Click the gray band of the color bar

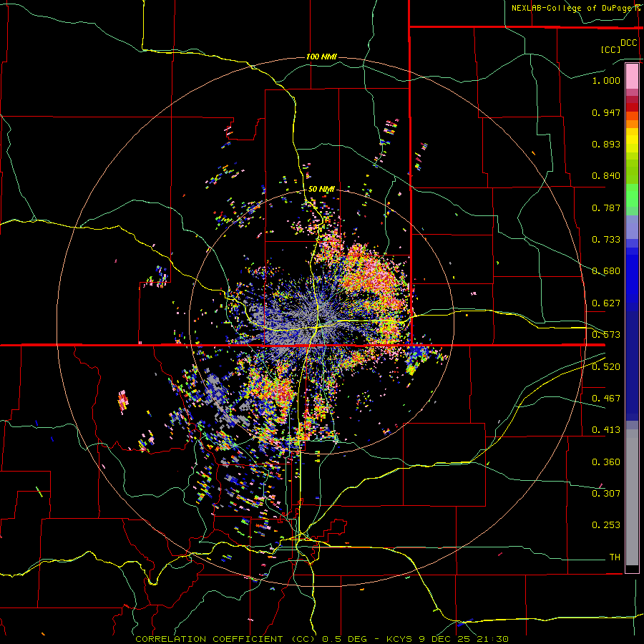(632, 497)
